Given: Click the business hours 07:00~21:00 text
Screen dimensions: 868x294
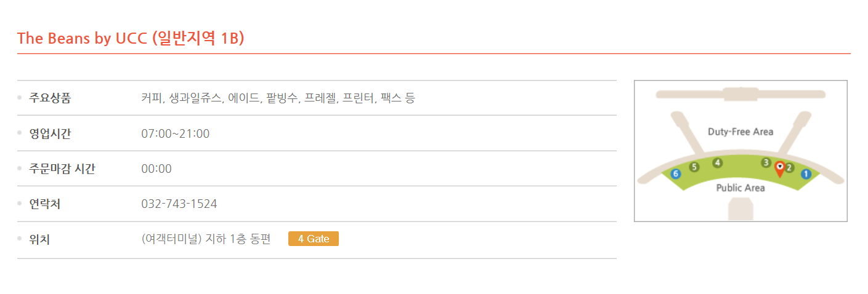Looking at the screenshot, I should (x=176, y=133).
